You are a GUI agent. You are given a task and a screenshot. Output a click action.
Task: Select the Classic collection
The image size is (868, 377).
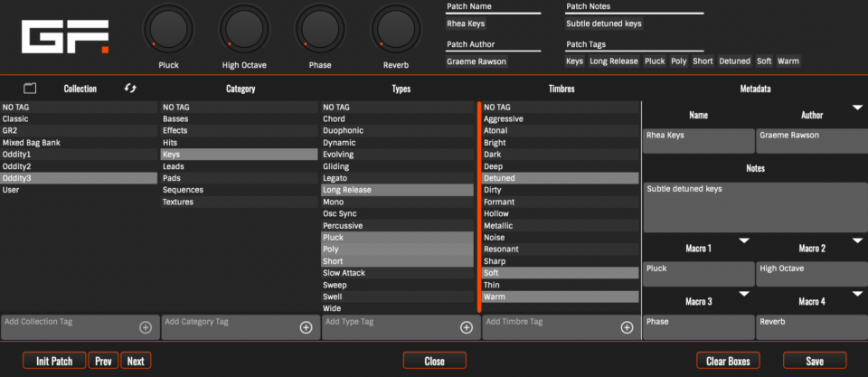(79, 119)
